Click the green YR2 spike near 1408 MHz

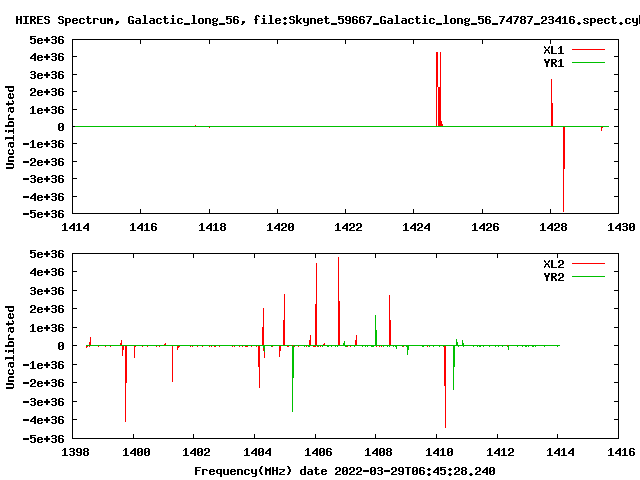(376, 330)
